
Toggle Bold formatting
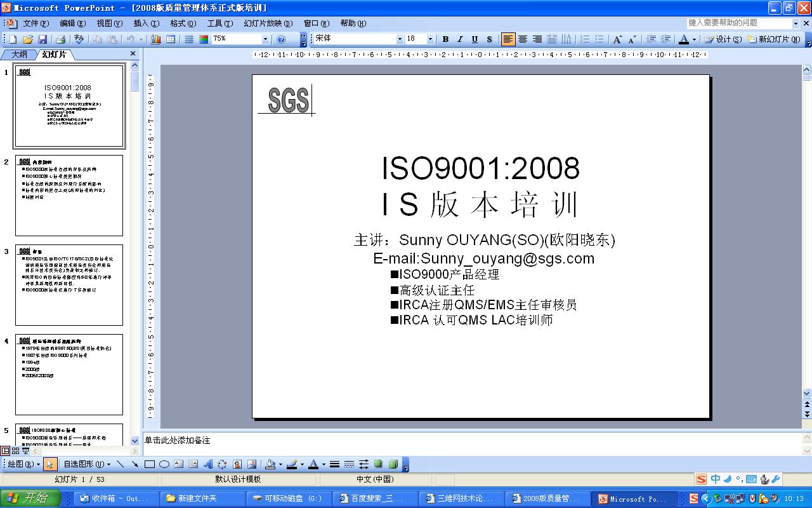tap(445, 39)
